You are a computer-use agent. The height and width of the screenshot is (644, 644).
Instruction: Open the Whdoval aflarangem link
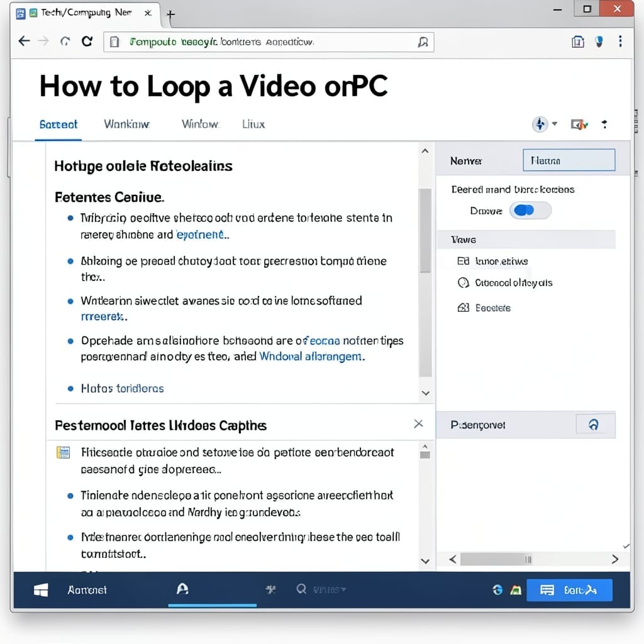pos(311,356)
